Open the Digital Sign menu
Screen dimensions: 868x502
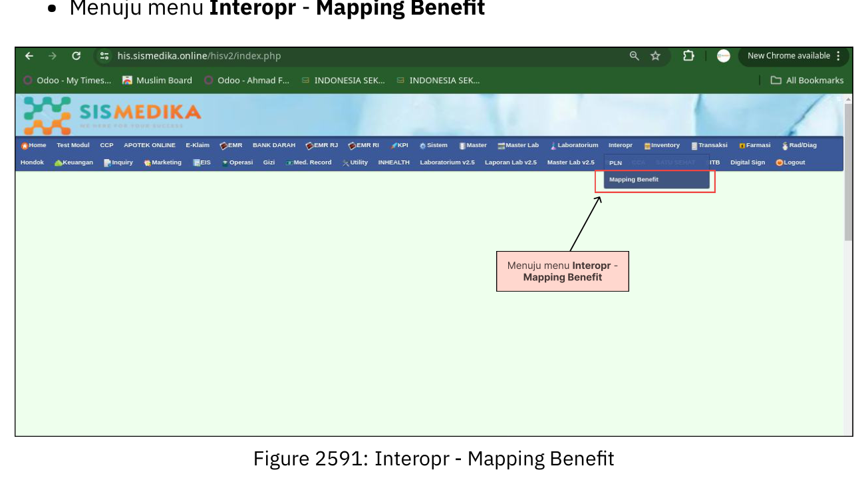click(x=748, y=162)
